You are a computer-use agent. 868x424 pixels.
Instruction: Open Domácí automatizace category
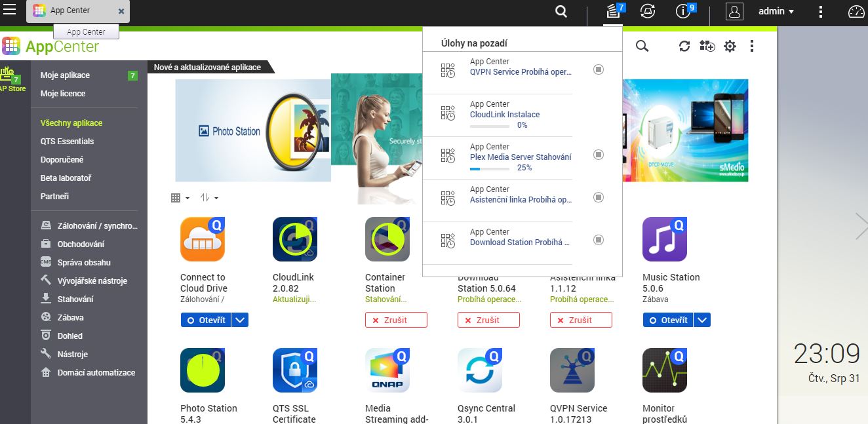coord(89,372)
